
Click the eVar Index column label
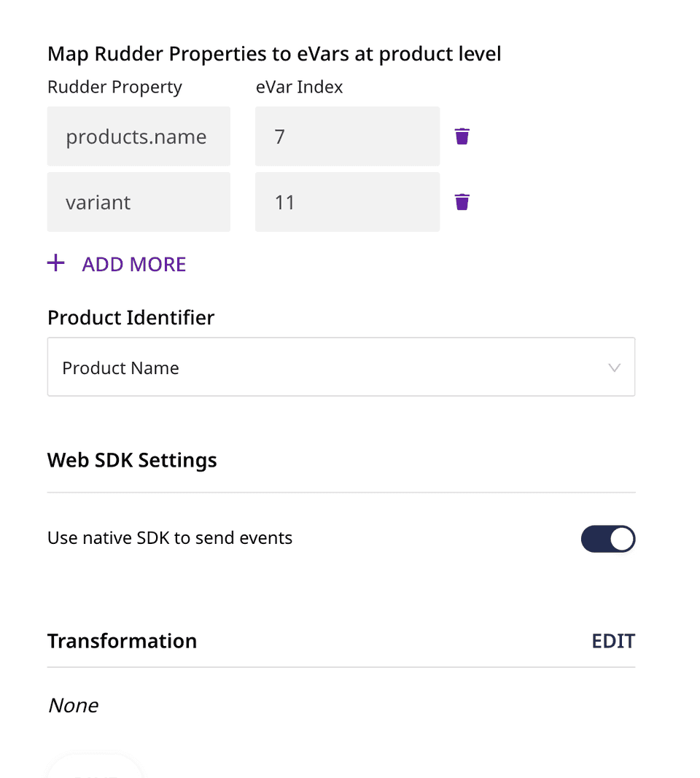point(299,87)
